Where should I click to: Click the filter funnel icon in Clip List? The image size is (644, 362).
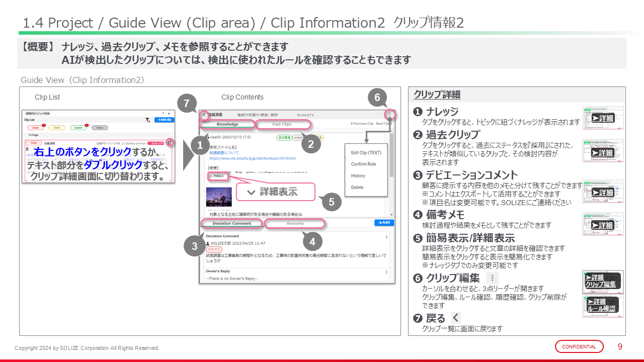point(147,120)
